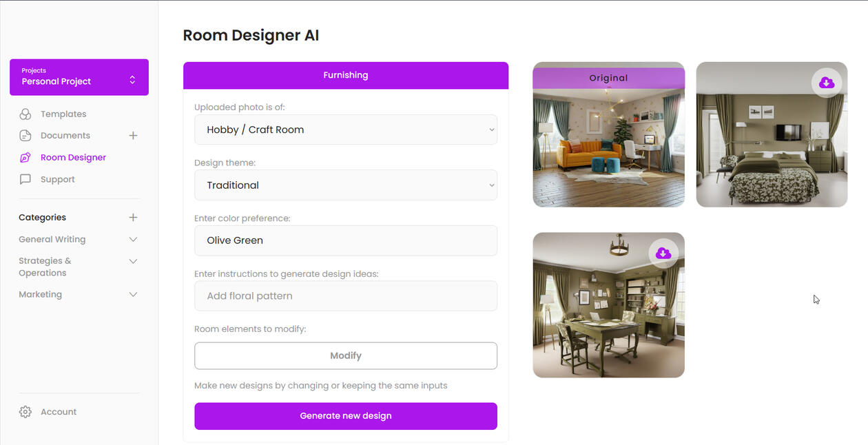Open the Original room photo thumbnail
This screenshot has width=868, height=445.
coord(609,134)
